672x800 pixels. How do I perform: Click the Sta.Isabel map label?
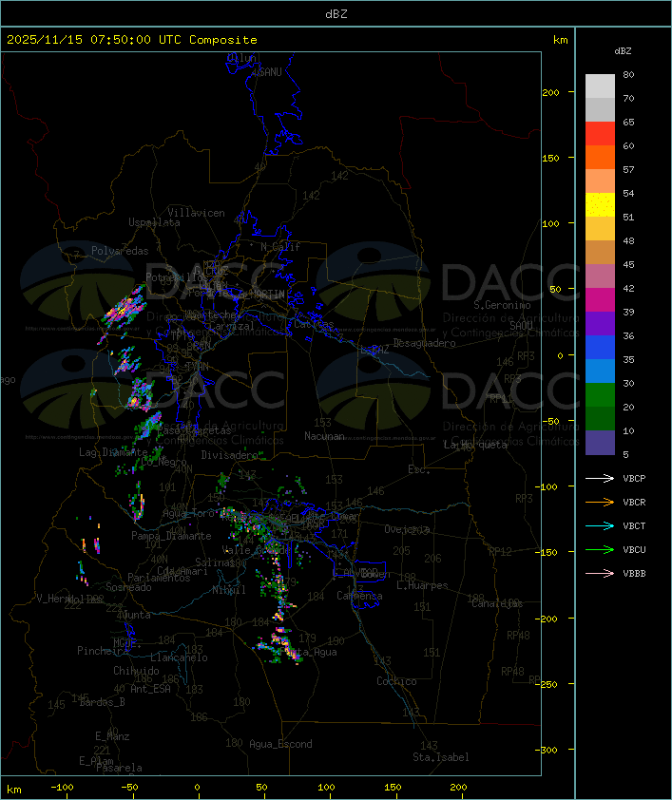click(x=441, y=757)
